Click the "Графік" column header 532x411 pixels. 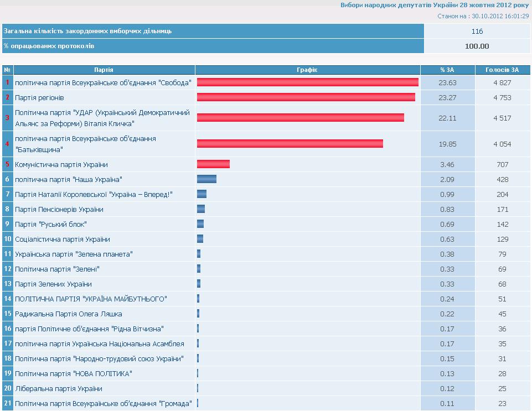pyautogui.click(x=307, y=70)
